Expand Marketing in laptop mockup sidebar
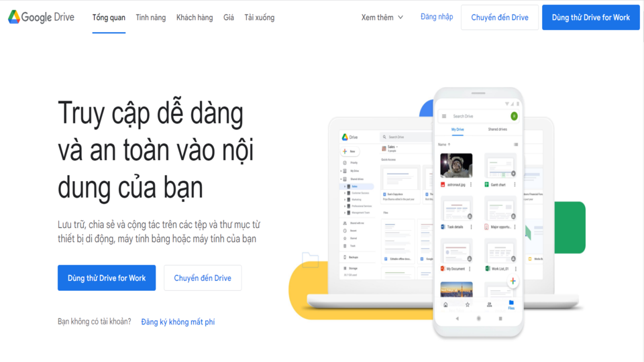The height and width of the screenshot is (362, 644). coord(345,200)
